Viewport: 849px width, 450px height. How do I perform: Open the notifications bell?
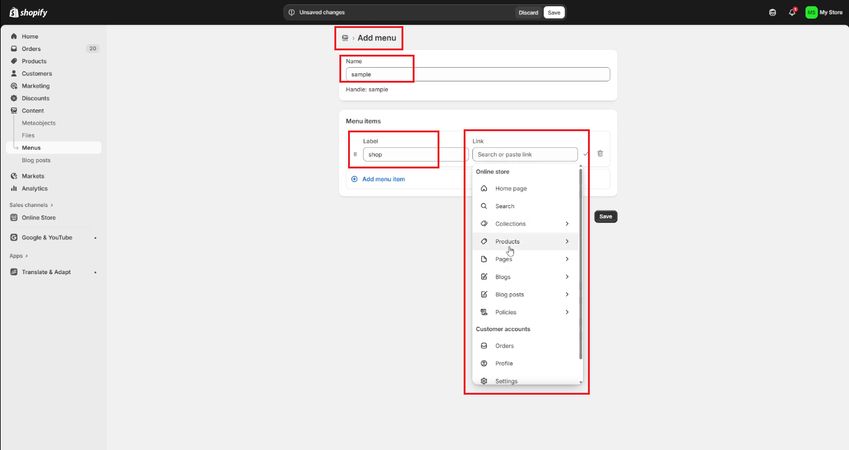[792, 12]
